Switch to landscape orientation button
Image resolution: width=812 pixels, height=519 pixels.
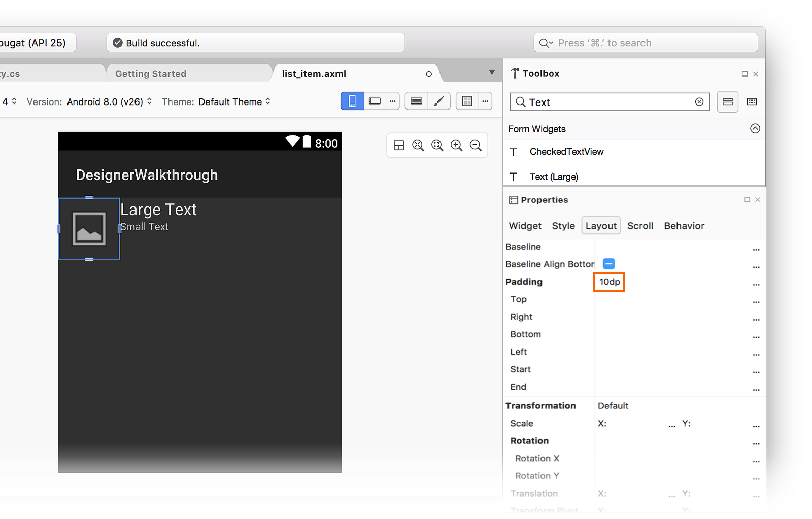pyautogui.click(x=375, y=101)
